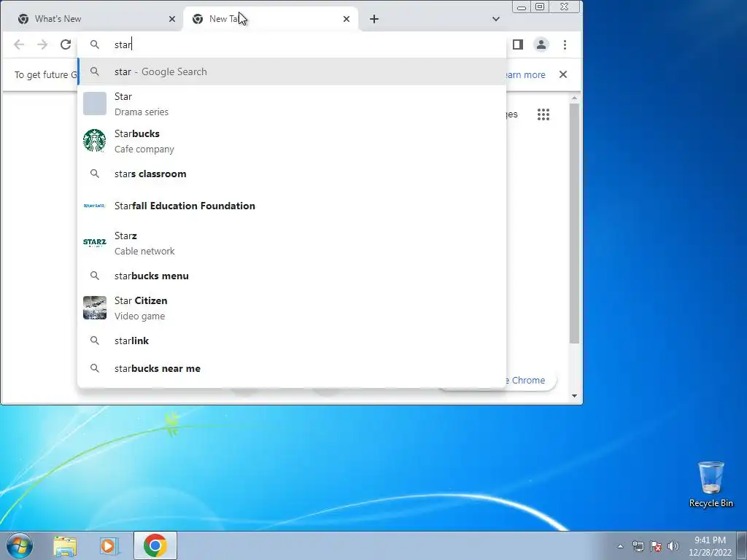Click the Chrome taskbar icon

point(155,545)
